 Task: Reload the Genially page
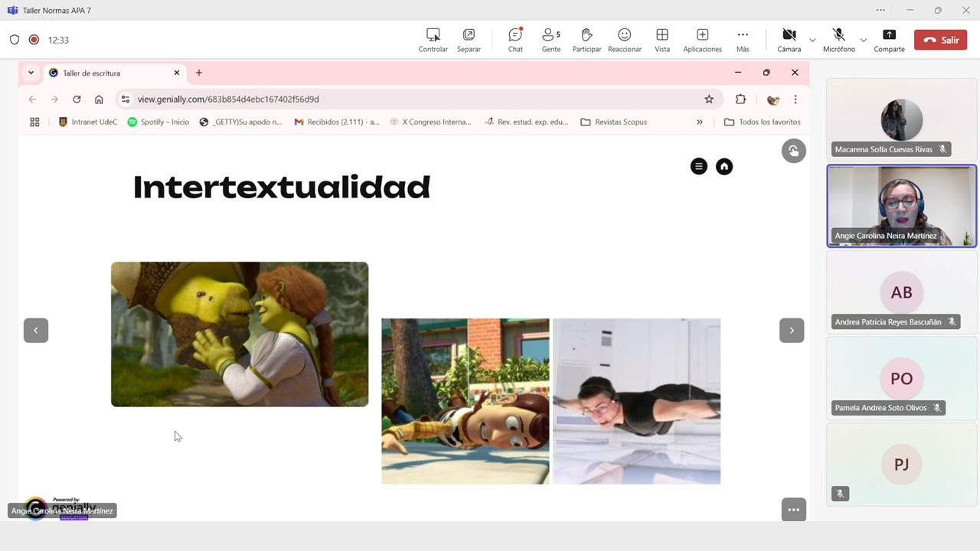77,99
